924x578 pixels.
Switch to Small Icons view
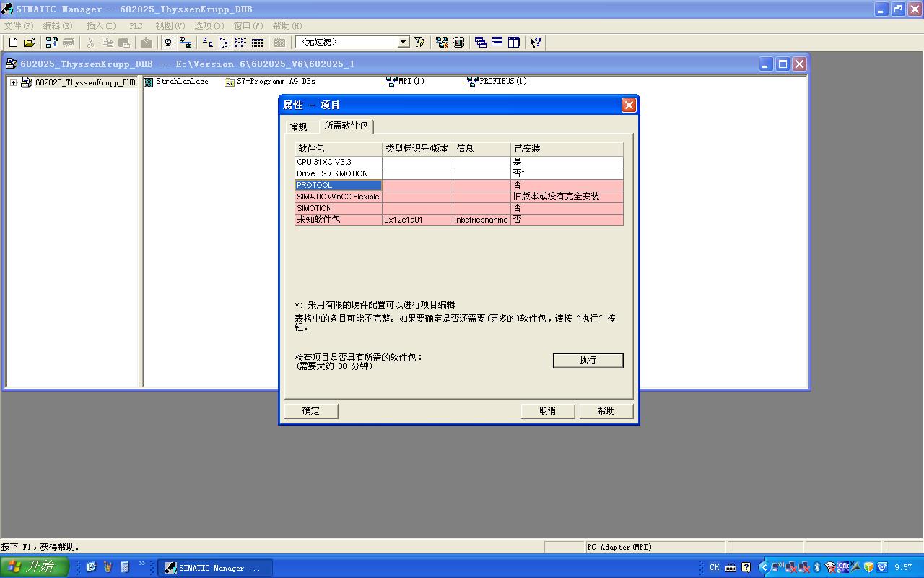[x=224, y=43]
